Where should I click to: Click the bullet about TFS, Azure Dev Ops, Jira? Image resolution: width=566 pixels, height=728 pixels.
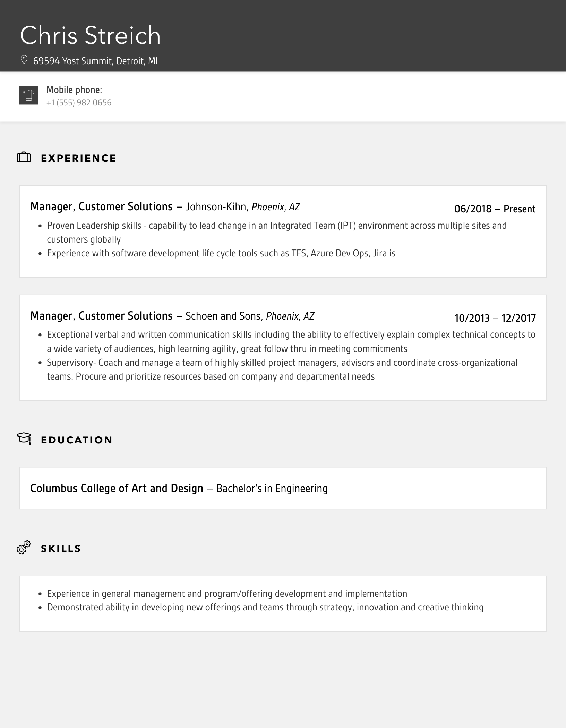click(221, 253)
